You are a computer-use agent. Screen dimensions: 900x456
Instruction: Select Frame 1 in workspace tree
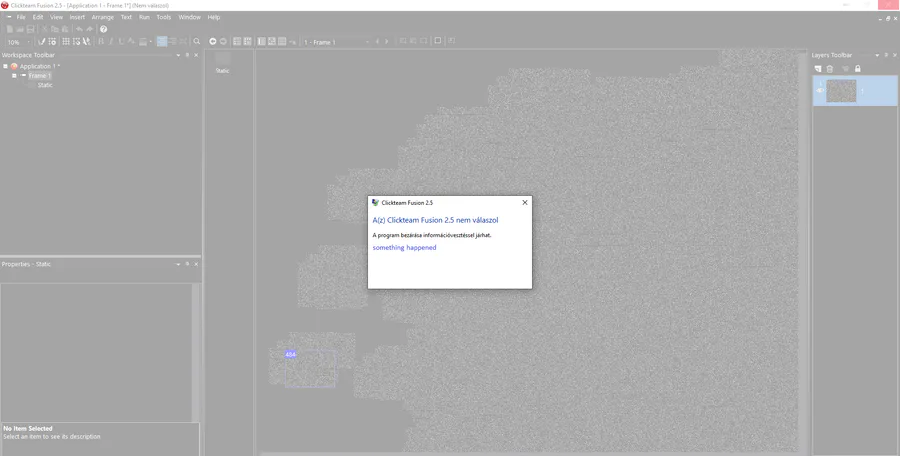[x=40, y=75]
